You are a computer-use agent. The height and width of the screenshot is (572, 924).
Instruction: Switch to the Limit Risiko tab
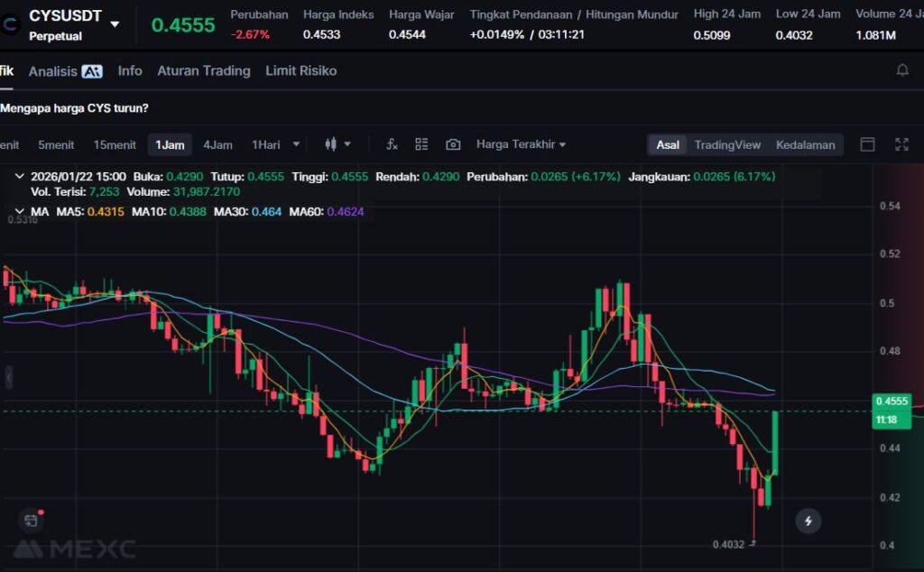click(300, 70)
